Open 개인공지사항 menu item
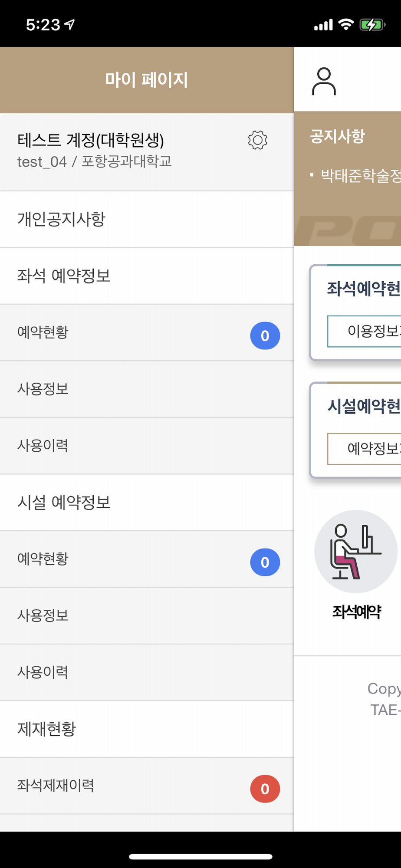The width and height of the screenshot is (401, 868). pyautogui.click(x=147, y=219)
